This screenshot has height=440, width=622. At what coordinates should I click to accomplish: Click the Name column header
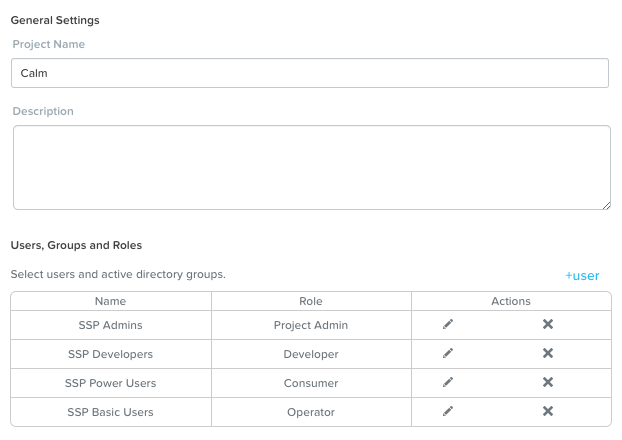[x=111, y=301]
